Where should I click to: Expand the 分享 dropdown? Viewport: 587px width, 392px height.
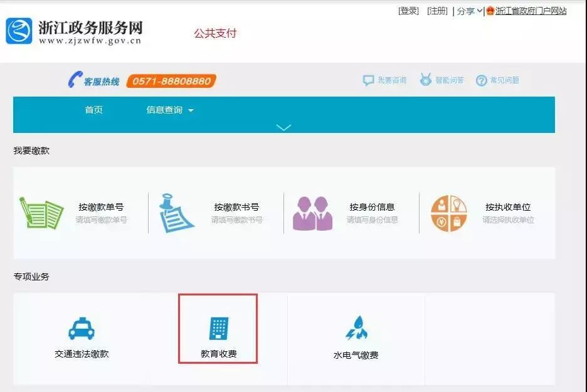[x=469, y=11]
